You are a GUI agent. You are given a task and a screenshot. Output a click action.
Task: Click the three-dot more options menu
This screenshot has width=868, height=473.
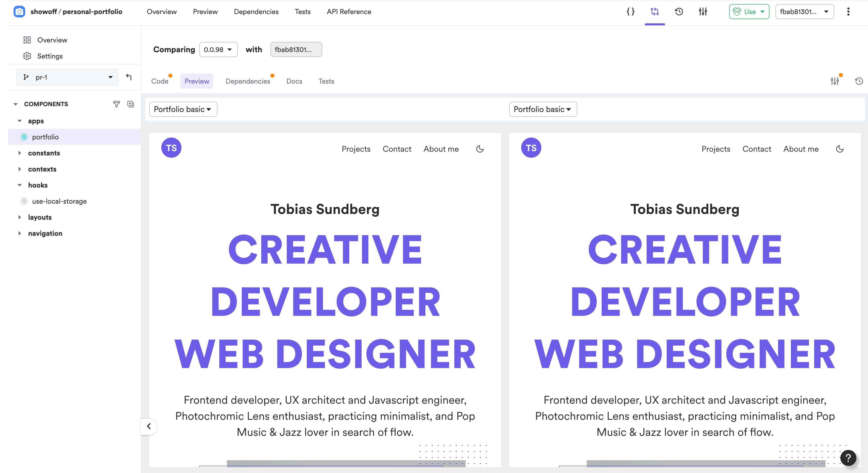[848, 12]
